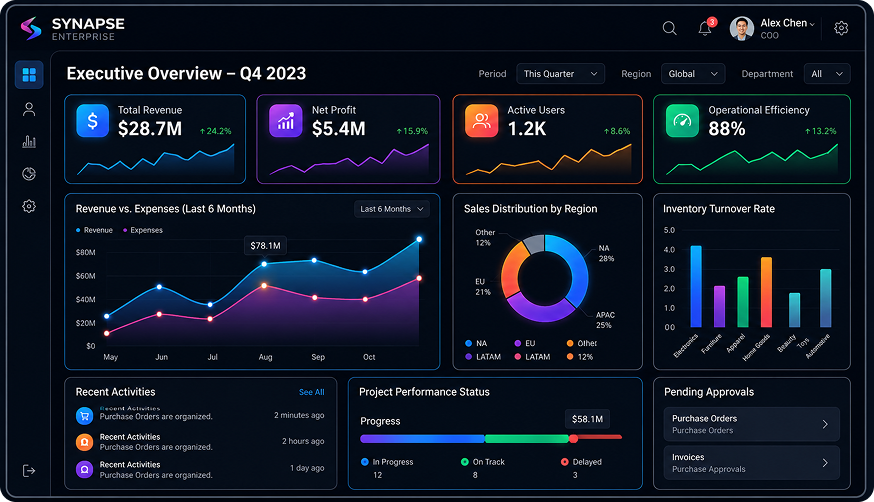This screenshot has width=874, height=502.
Task: Toggle the Revenue legend series
Action: pyautogui.click(x=94, y=230)
